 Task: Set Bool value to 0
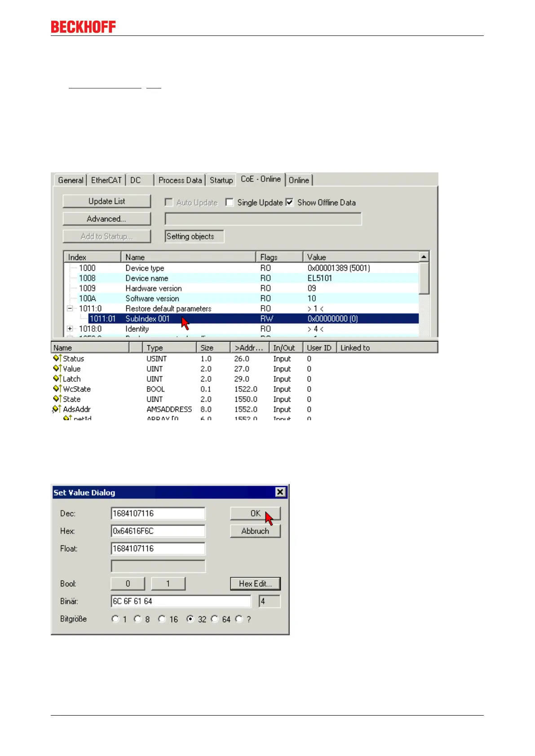pyautogui.click(x=128, y=584)
